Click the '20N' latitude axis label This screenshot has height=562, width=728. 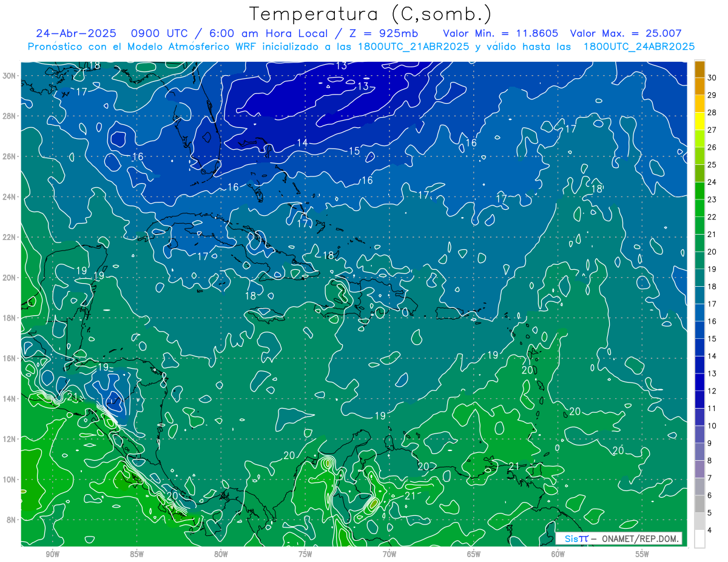[x=10, y=278]
